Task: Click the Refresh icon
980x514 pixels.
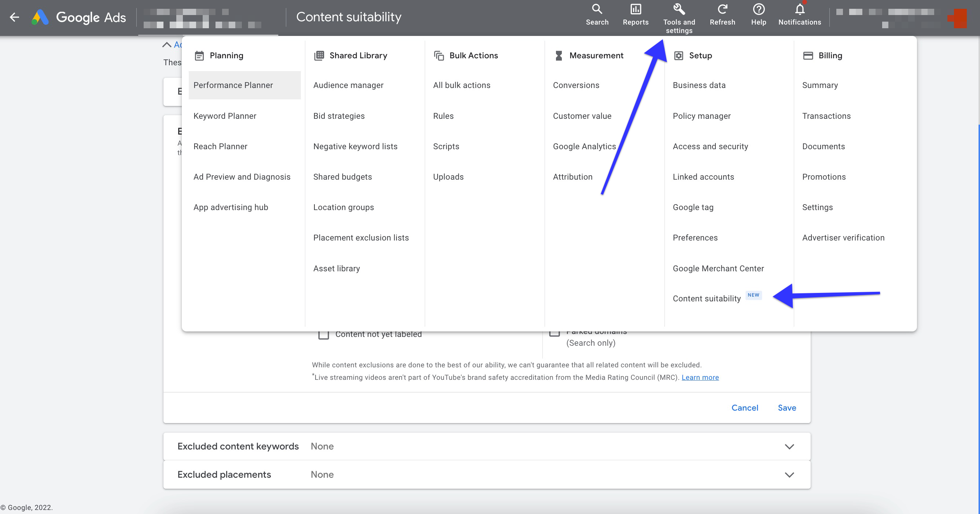Action: point(722,9)
